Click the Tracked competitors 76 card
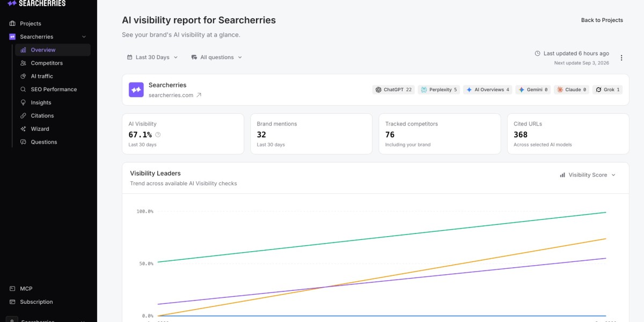This screenshot has height=322, width=644. coord(440,134)
